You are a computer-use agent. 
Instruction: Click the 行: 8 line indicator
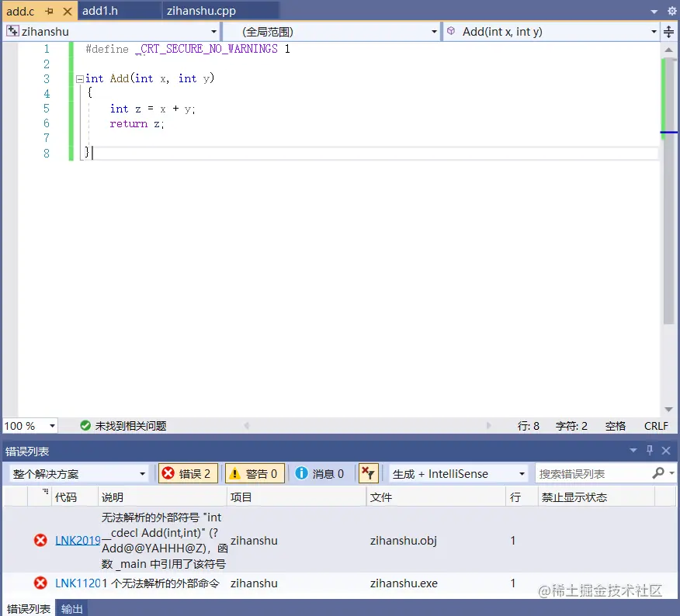click(528, 426)
